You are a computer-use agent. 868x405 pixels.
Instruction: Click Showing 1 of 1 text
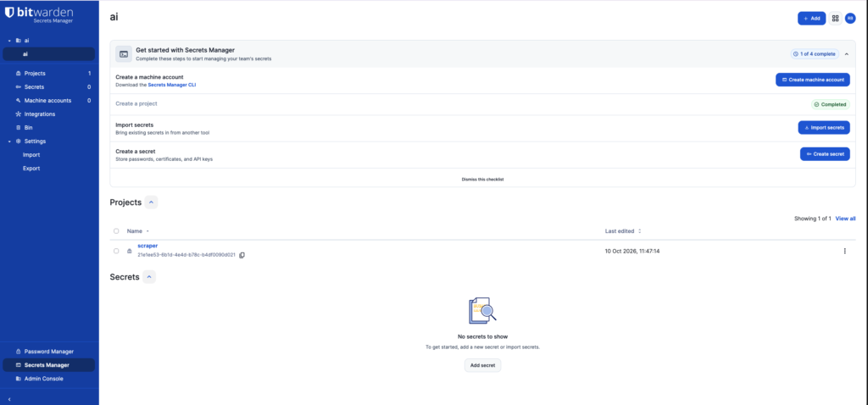point(813,219)
